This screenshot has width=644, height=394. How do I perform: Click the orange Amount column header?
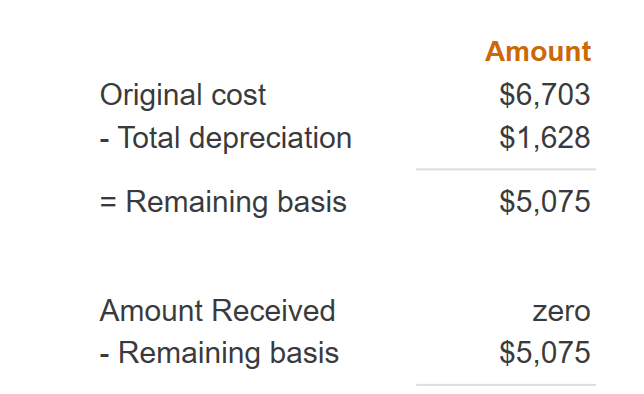(x=538, y=52)
